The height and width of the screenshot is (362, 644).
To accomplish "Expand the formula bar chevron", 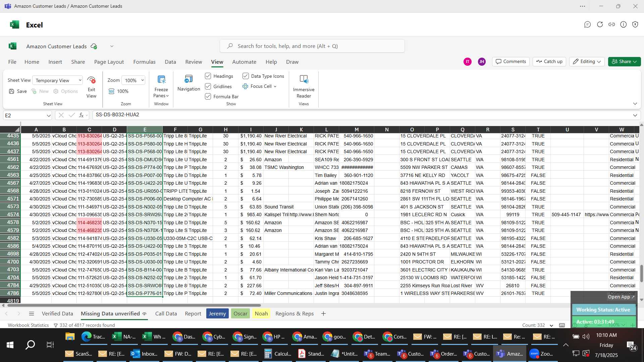I will click(x=635, y=115).
